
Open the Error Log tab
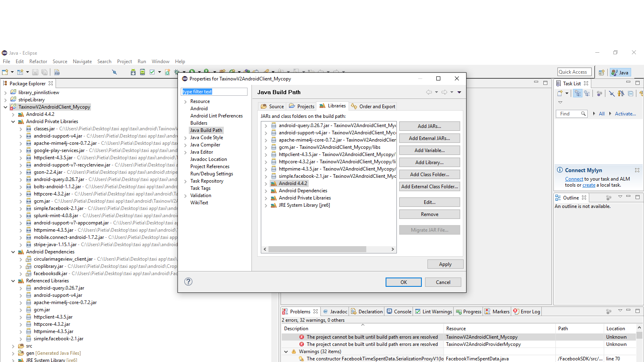pyautogui.click(x=526, y=312)
